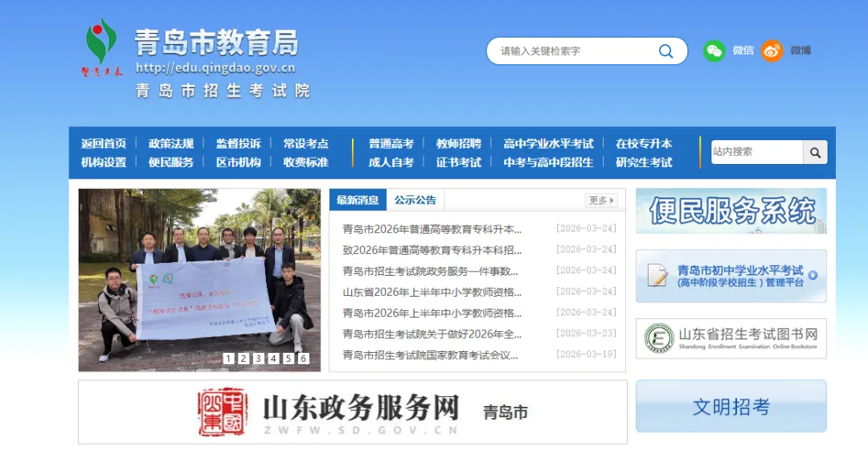Show carousel slide 1
This screenshot has width=868, height=451.
(x=228, y=359)
